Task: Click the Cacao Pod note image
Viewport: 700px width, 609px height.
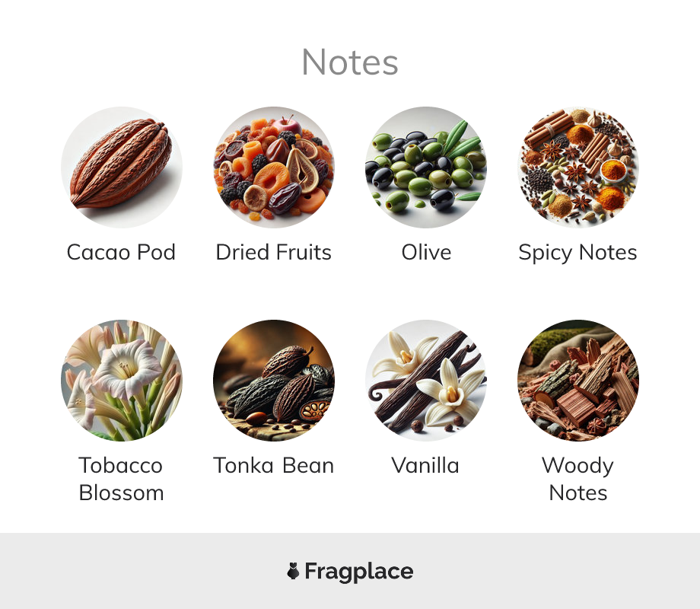Action: coord(122,167)
